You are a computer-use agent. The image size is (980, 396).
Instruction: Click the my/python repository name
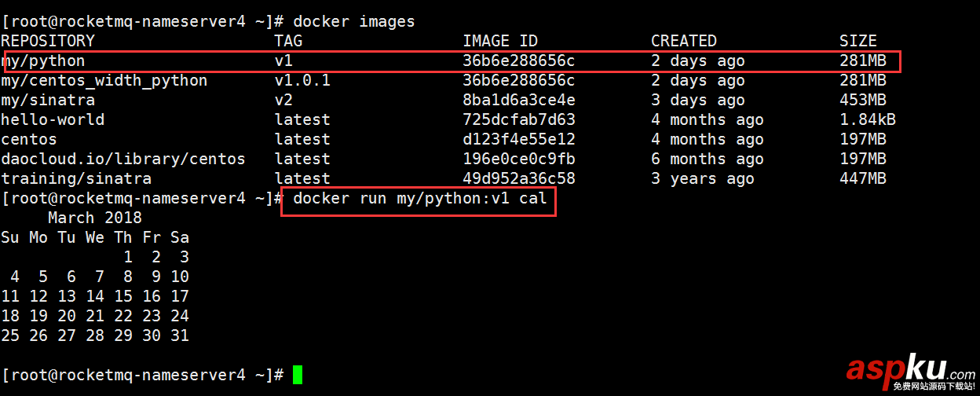pyautogui.click(x=43, y=60)
